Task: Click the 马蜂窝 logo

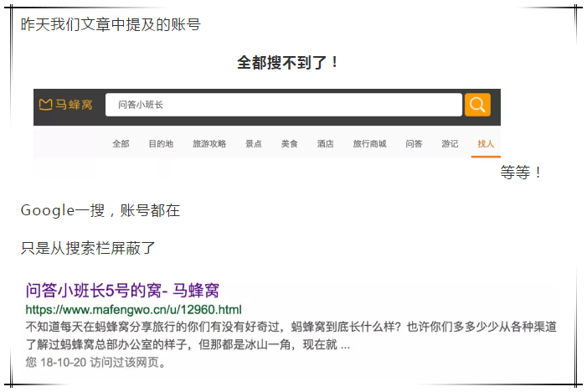Action: [66, 105]
